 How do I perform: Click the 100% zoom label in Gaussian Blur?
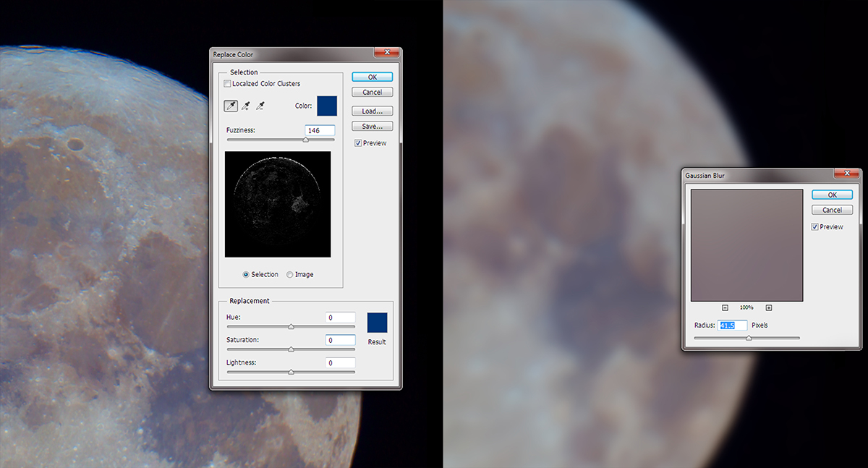coord(746,307)
